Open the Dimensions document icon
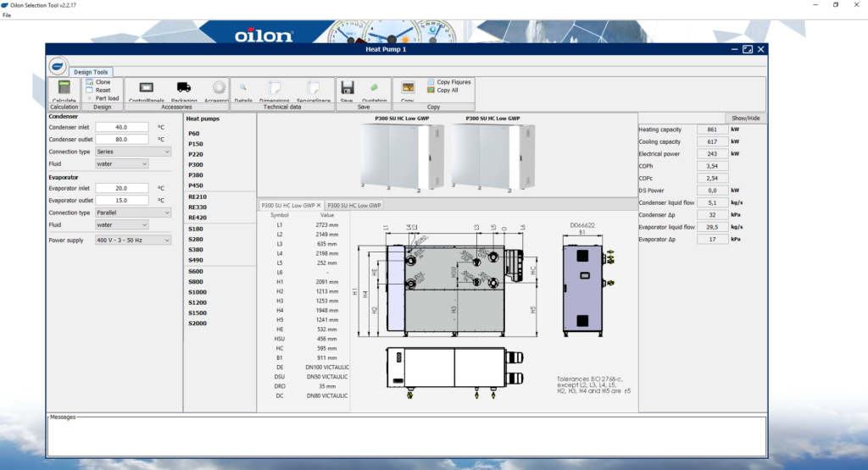This screenshot has width=868, height=470. point(275,87)
